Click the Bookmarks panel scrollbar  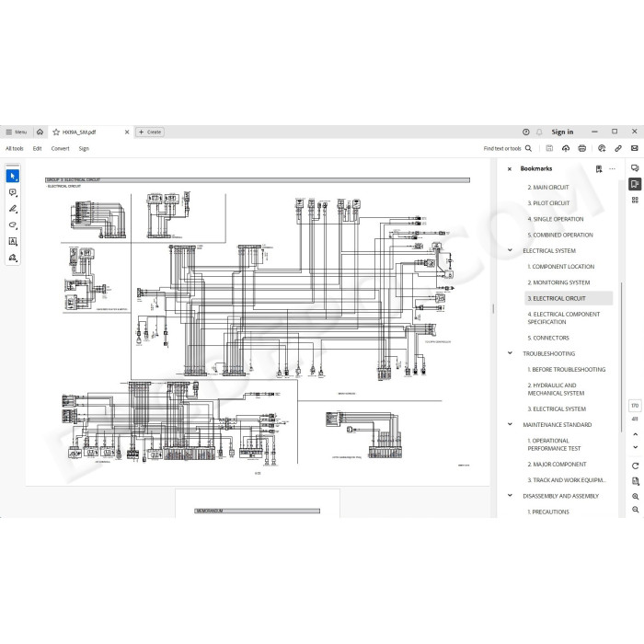point(621,357)
